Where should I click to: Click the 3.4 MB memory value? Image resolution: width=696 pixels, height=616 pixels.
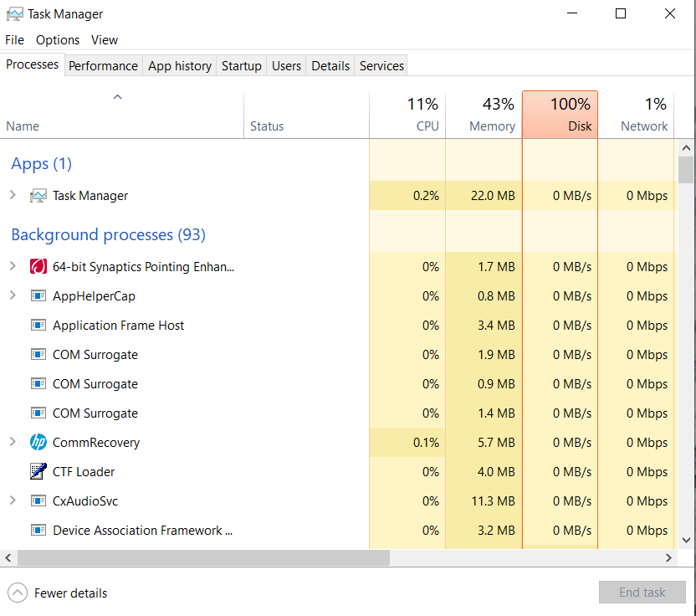pyautogui.click(x=496, y=325)
